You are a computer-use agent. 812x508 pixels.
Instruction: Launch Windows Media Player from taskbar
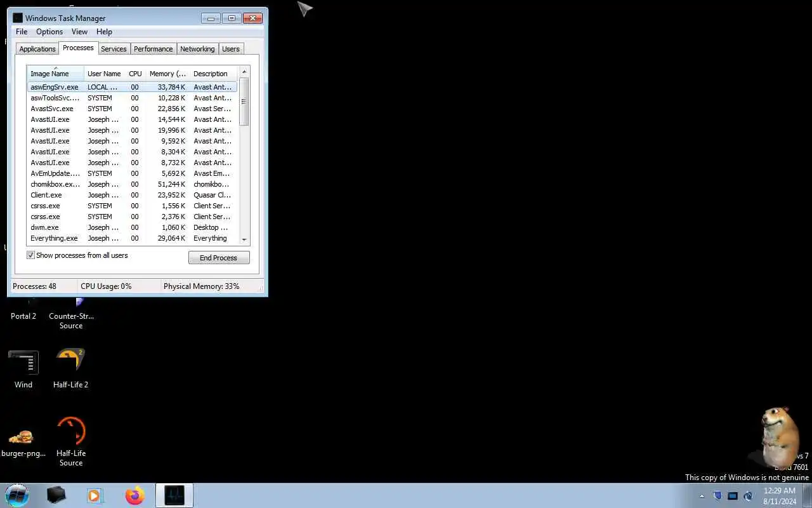coord(95,495)
